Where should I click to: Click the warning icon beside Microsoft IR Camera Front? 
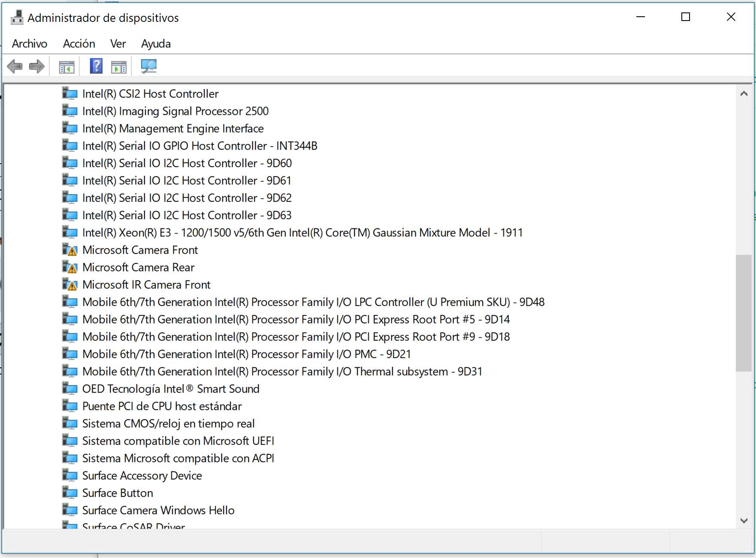pyautogui.click(x=70, y=285)
